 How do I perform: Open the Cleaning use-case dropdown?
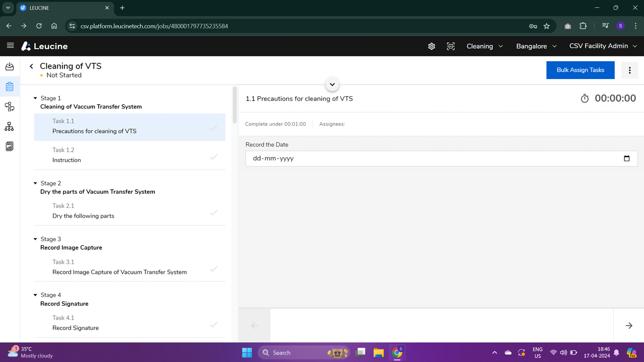[485, 46]
